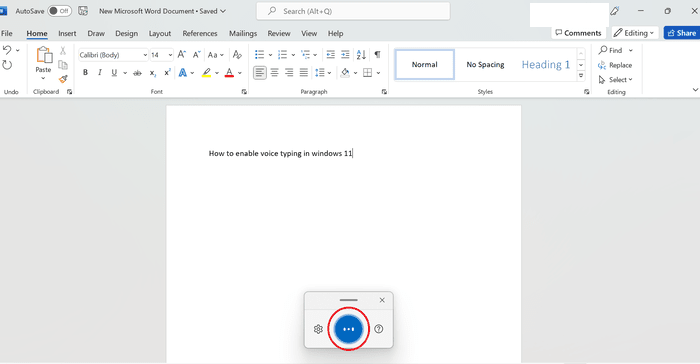
Task: Open the Font dialog launcher
Action: tap(244, 92)
